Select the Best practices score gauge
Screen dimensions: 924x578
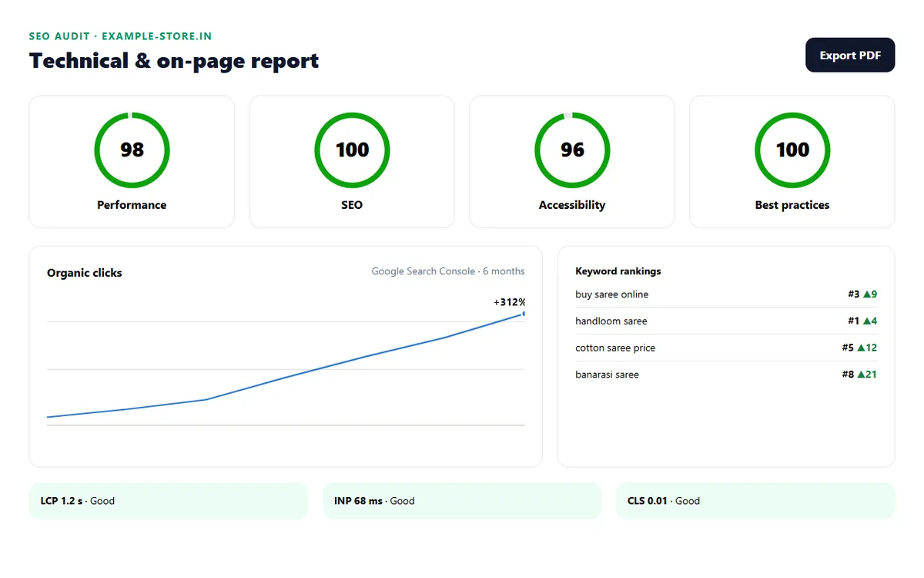792,150
